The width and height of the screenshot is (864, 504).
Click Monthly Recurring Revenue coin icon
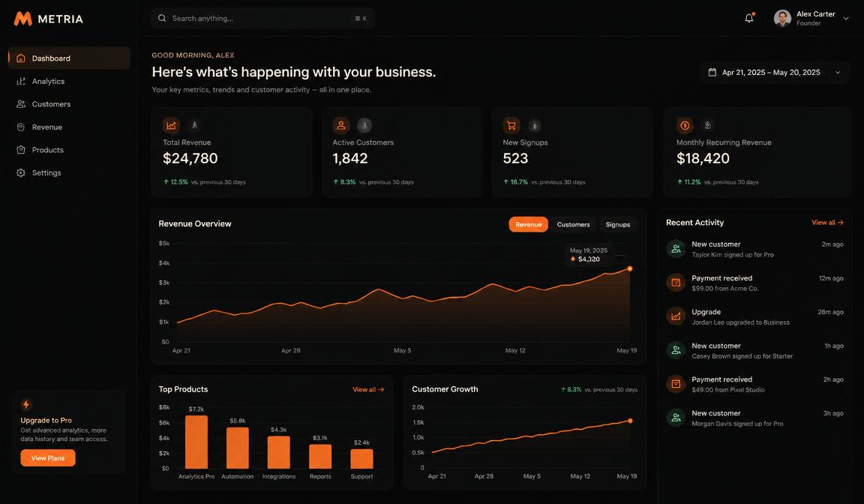tap(685, 125)
